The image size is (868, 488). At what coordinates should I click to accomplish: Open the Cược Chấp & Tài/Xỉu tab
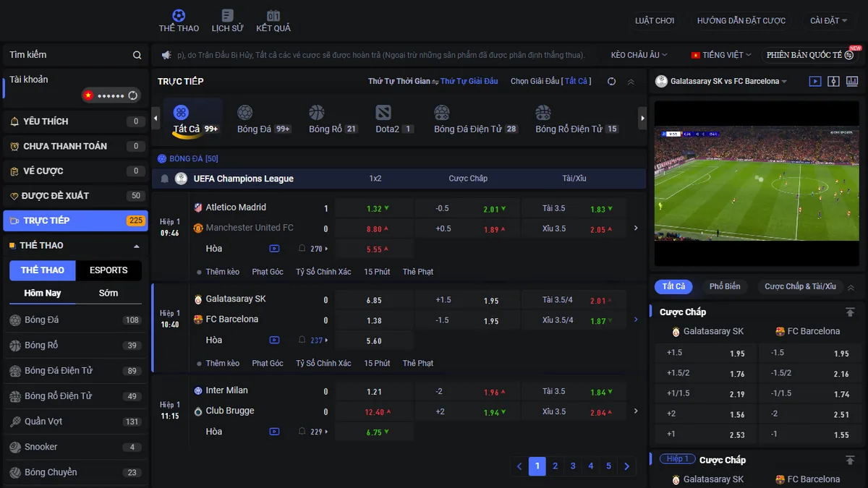coord(800,287)
